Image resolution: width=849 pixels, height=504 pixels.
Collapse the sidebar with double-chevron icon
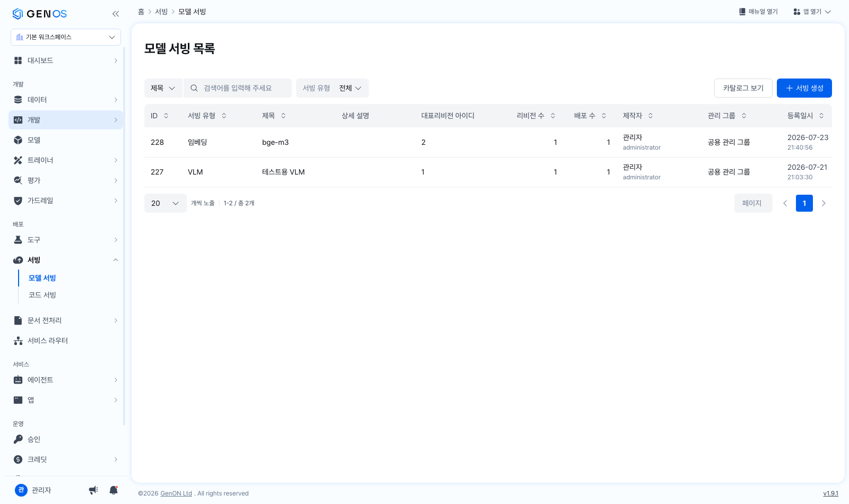(116, 14)
